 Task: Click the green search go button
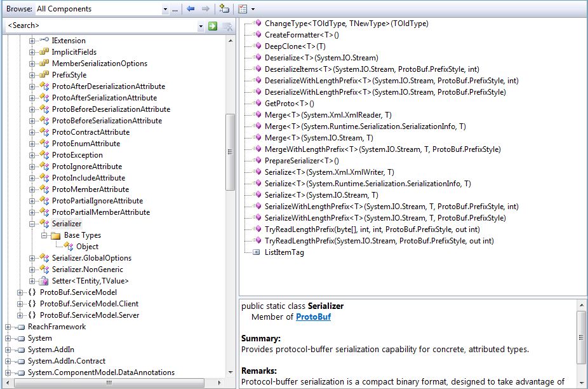click(x=213, y=26)
